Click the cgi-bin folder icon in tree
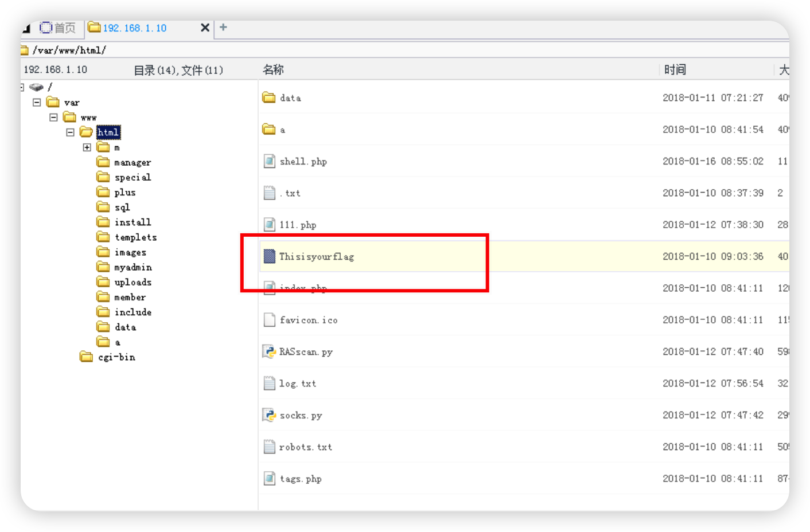 point(87,357)
